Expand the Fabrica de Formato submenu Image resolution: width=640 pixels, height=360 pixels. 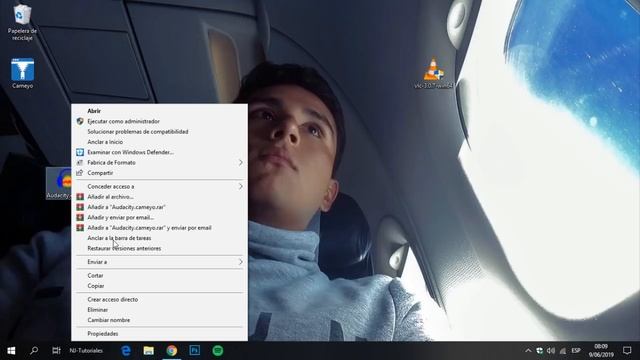(x=159, y=162)
